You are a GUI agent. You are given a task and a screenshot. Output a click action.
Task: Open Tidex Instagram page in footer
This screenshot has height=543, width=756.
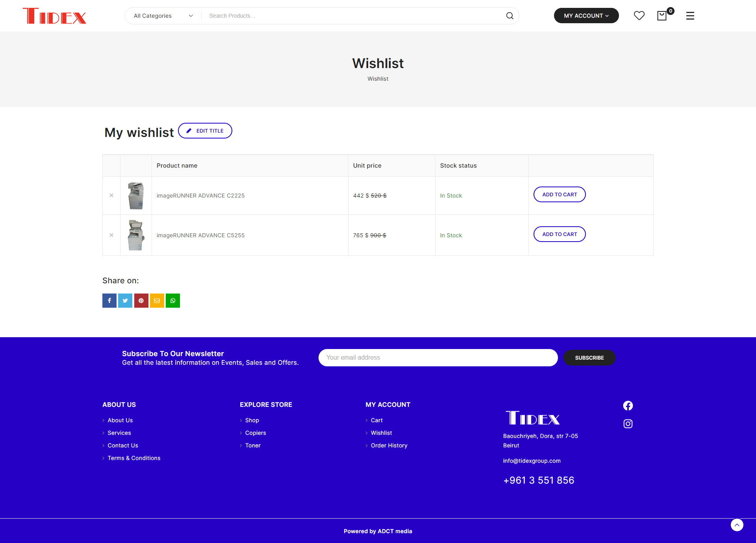coord(628,424)
